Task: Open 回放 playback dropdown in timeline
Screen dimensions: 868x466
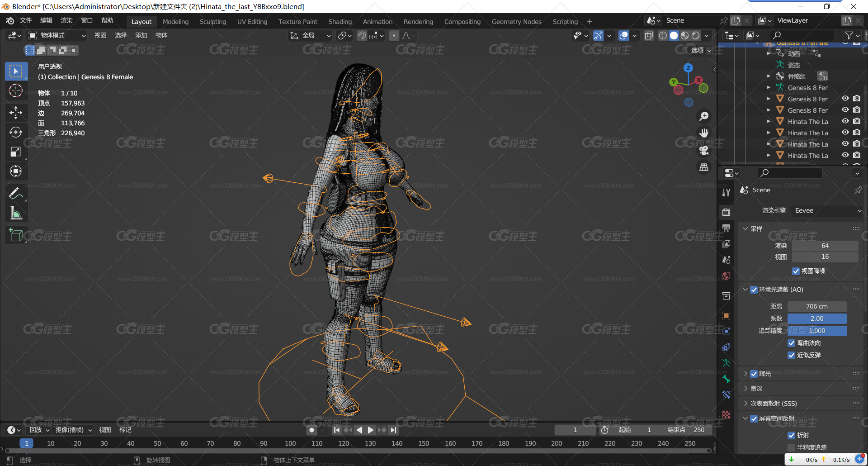Action: (39, 430)
